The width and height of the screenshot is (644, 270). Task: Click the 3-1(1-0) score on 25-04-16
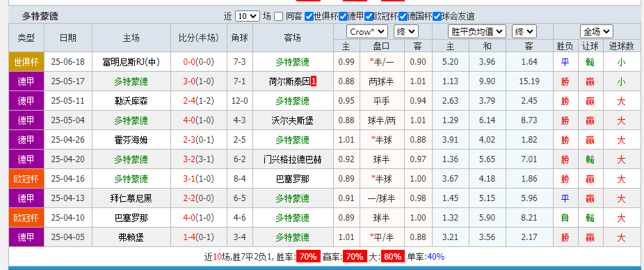(198, 179)
